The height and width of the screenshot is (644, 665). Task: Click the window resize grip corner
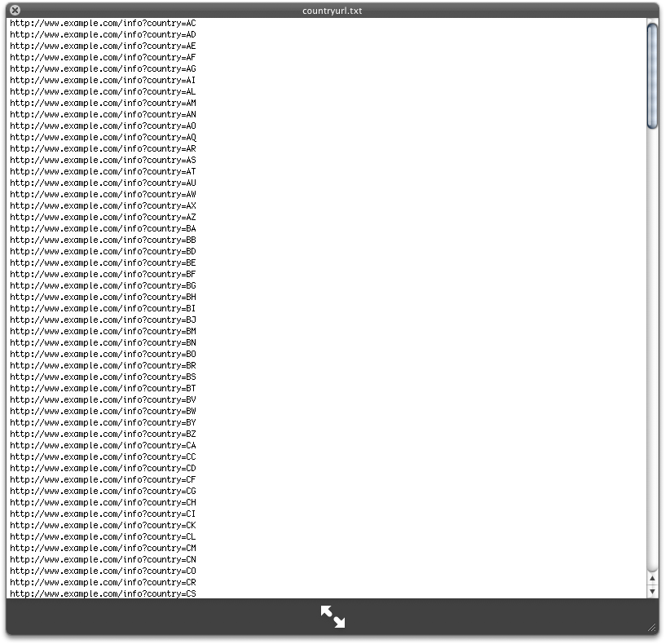tap(652, 628)
